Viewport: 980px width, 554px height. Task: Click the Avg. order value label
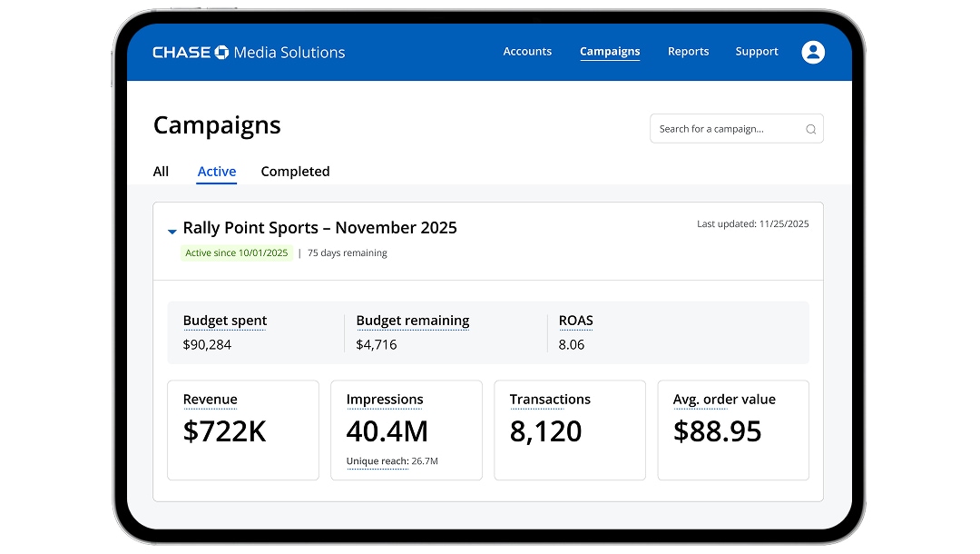pyautogui.click(x=724, y=400)
